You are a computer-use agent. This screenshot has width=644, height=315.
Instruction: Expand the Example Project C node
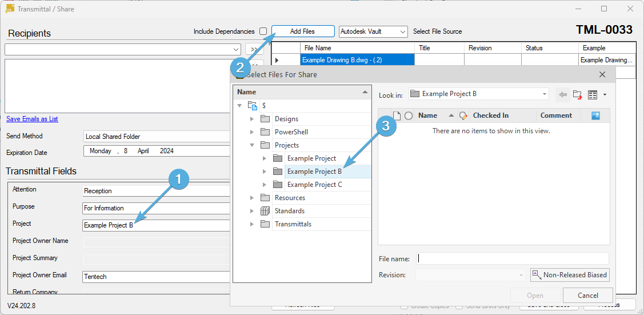(x=265, y=185)
